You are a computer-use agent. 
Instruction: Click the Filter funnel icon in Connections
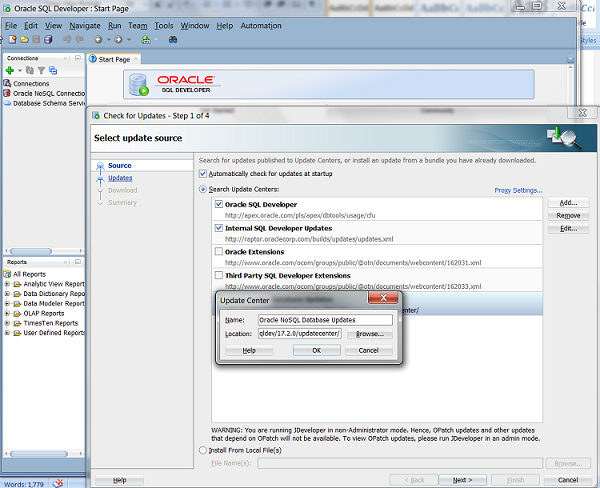41,70
